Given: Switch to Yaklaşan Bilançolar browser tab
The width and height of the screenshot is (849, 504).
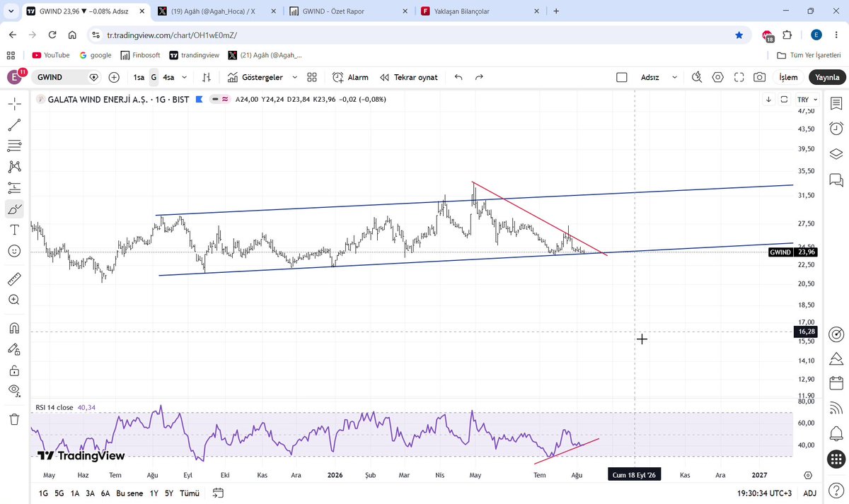Looking at the screenshot, I should click(x=480, y=11).
